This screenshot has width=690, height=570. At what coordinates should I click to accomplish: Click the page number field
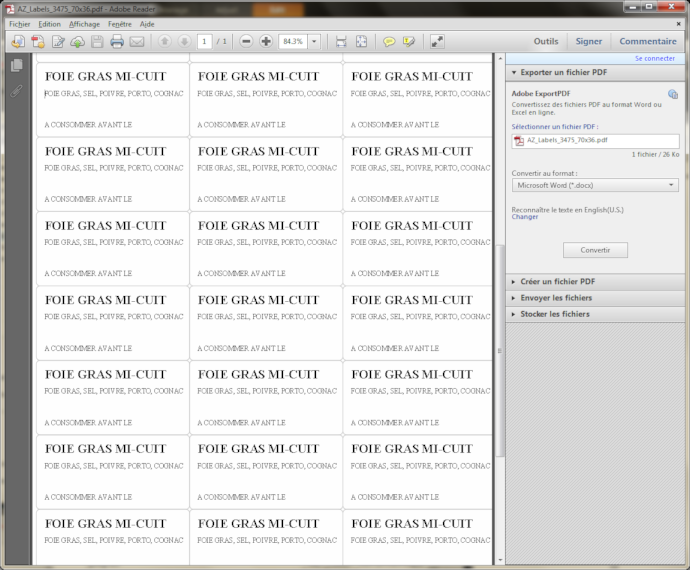[204, 42]
